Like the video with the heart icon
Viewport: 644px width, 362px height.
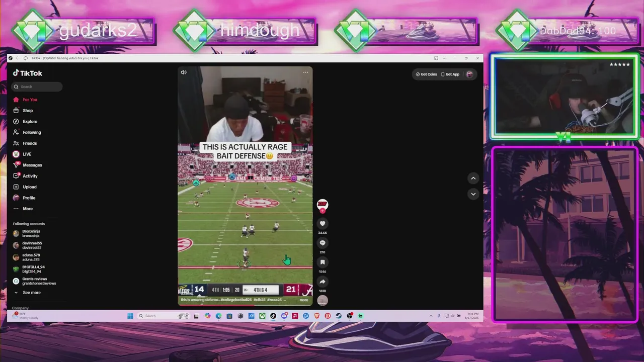323,224
